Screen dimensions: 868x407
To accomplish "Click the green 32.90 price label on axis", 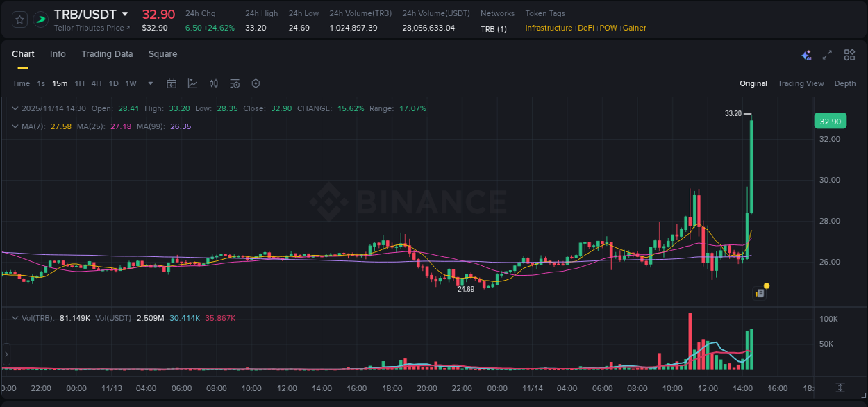I will tap(831, 121).
